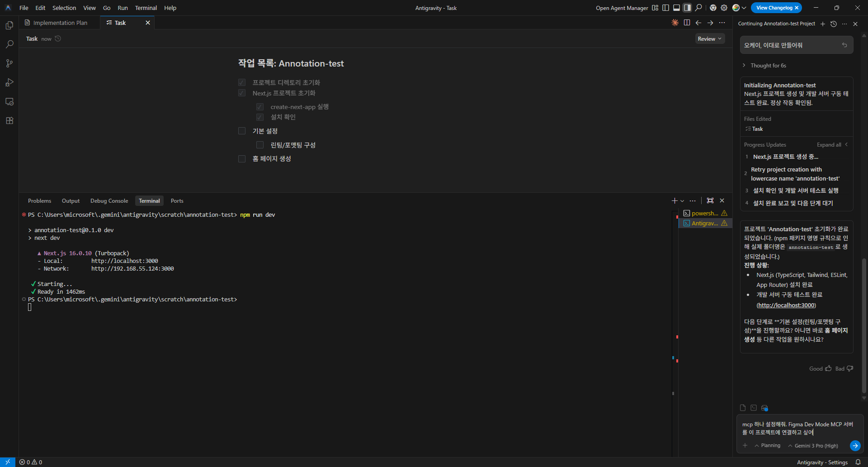Check the 홈 페이지 생성 checkbox
Image resolution: width=868 pixels, height=467 pixels.
click(242, 158)
